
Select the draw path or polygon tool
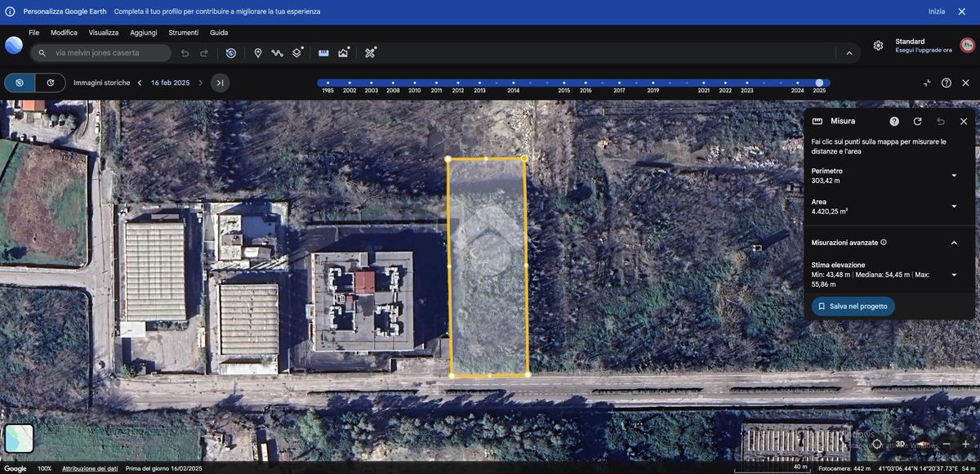(278, 53)
